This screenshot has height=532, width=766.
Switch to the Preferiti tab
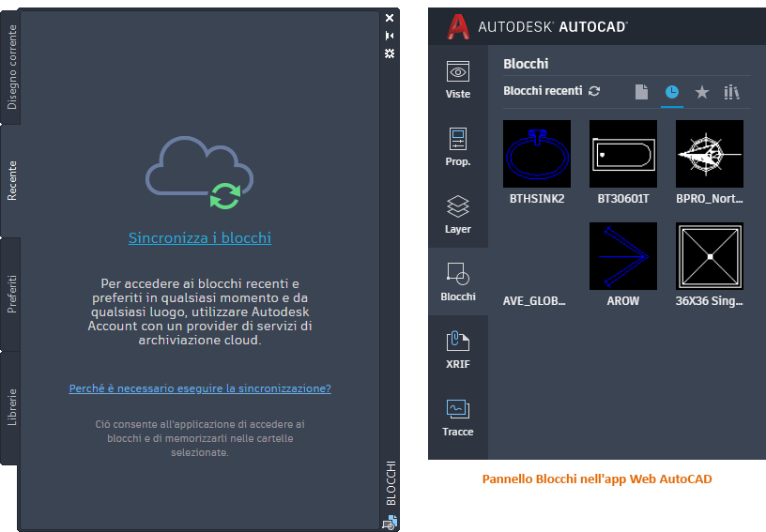pos(11,294)
